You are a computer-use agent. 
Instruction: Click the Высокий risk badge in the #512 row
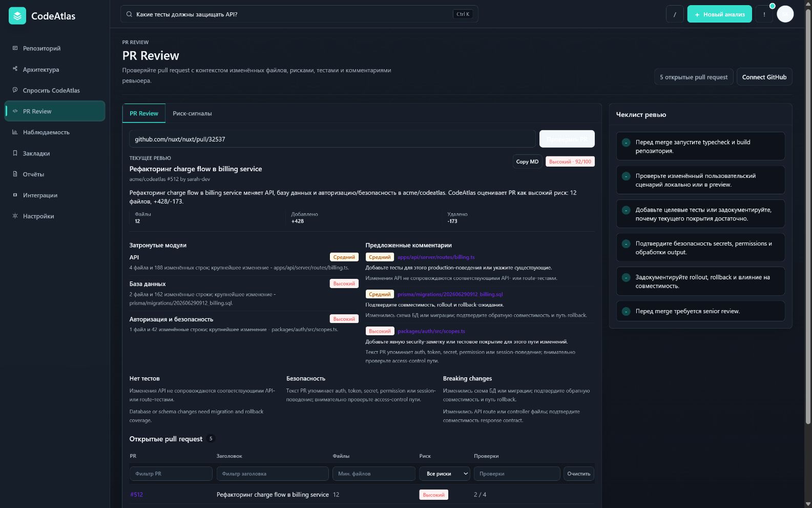pyautogui.click(x=433, y=495)
